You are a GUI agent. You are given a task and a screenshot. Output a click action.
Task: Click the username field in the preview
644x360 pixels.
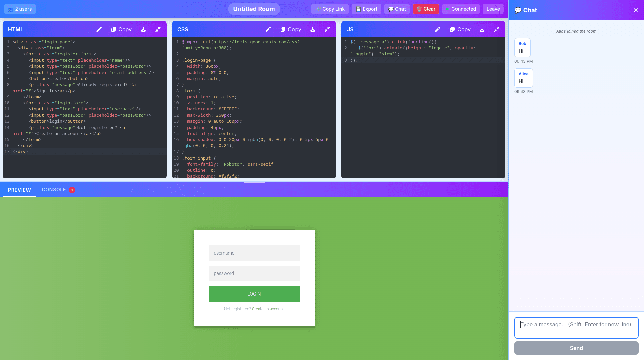pos(254,253)
